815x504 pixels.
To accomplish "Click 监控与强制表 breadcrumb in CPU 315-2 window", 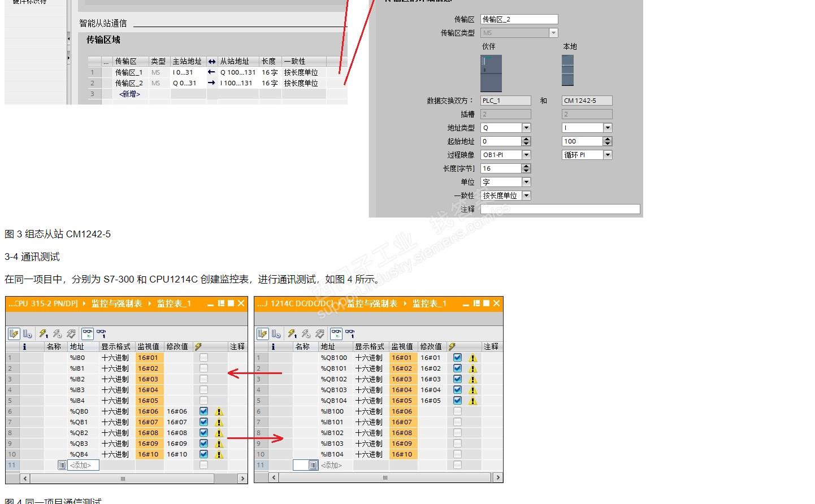I will pos(116,303).
